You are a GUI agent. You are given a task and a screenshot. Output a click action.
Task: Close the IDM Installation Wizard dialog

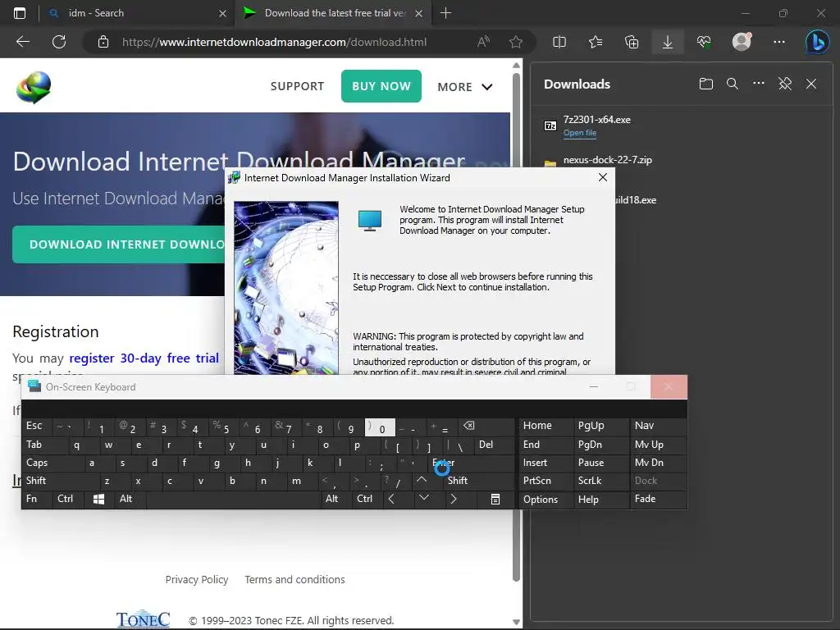[603, 177]
